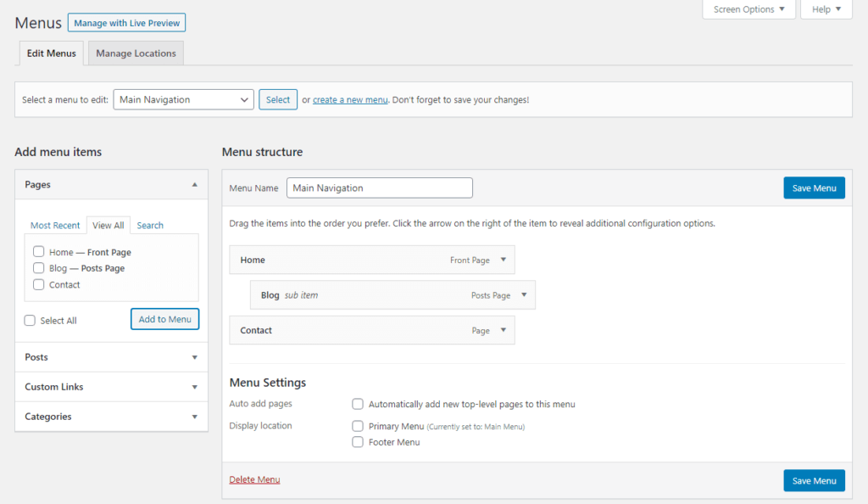Open Contact menu item settings arrow

point(503,330)
